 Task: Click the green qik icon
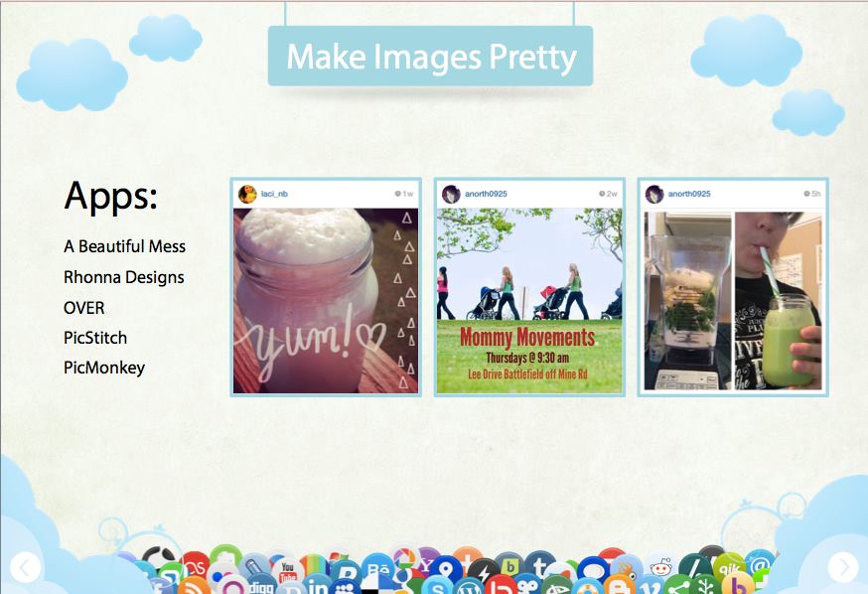click(728, 568)
